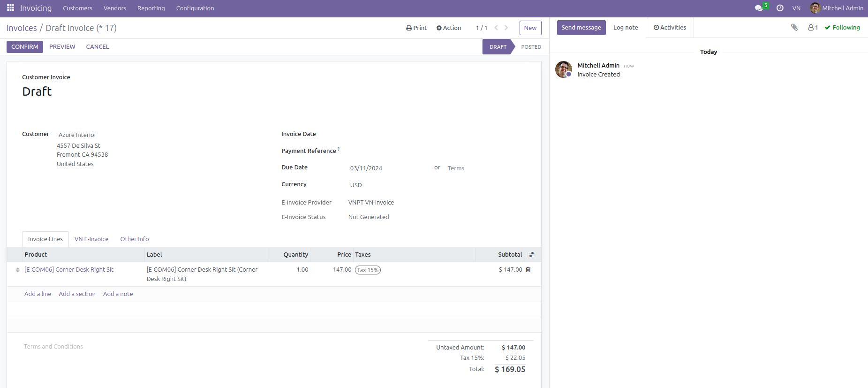Go to next record arrow

tap(506, 28)
